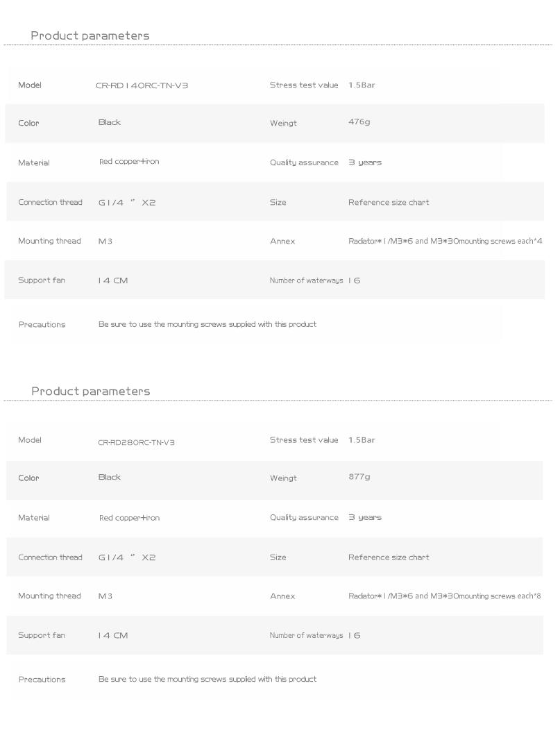Screen dimensions: 560x740
Task: Click the 1.5Bar value for the 280 model
Action: (x=362, y=440)
